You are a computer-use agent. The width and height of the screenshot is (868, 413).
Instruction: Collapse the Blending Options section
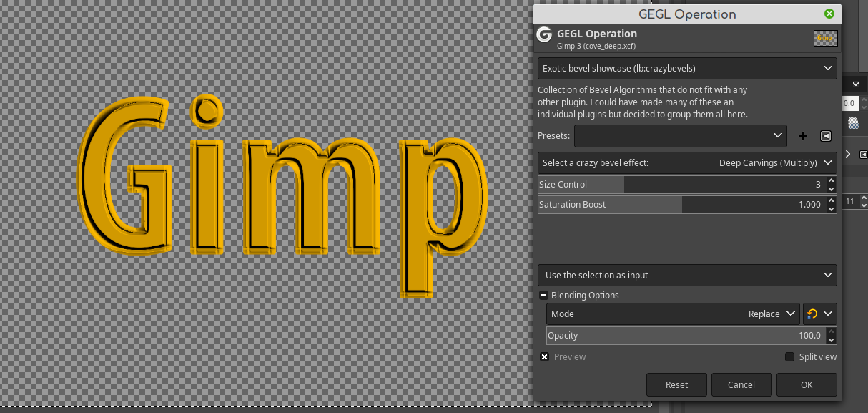543,295
